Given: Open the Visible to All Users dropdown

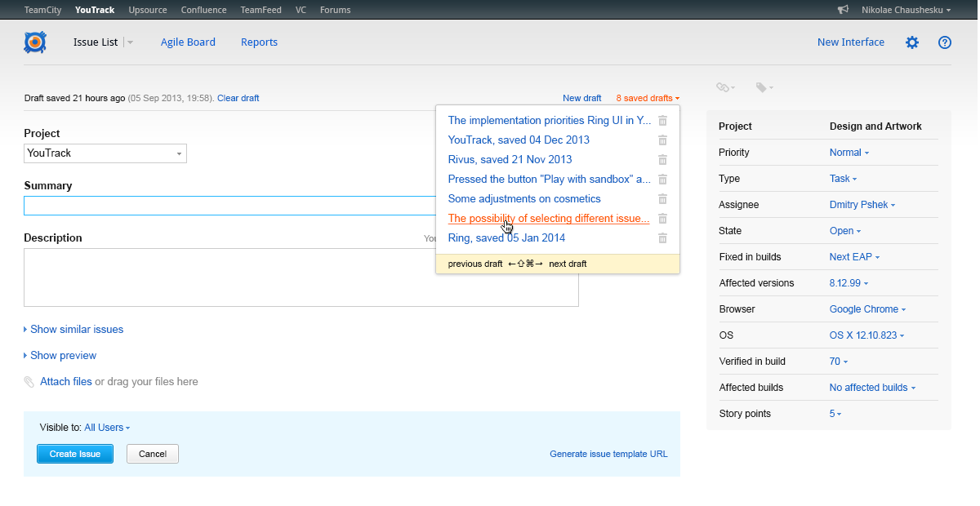Looking at the screenshot, I should point(107,428).
